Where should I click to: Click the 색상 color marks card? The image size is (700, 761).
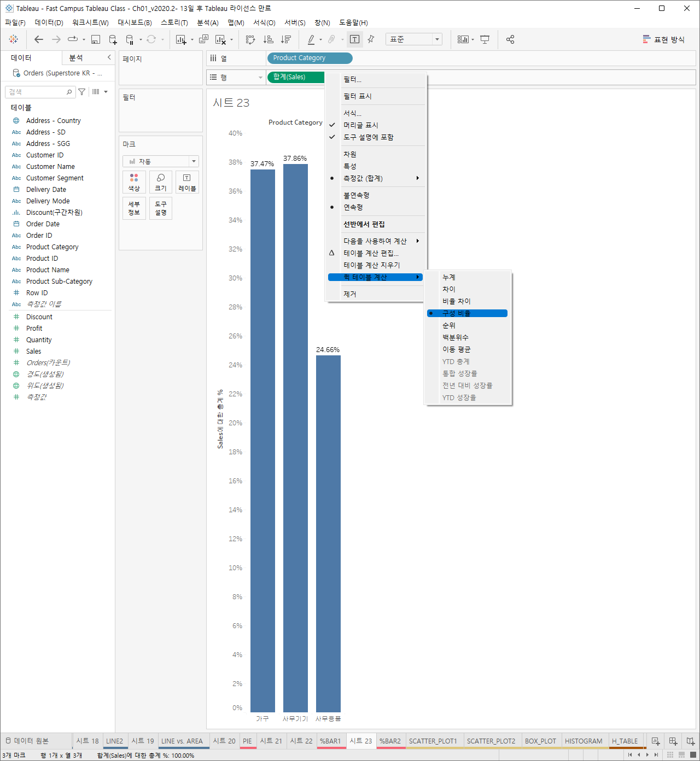134,182
